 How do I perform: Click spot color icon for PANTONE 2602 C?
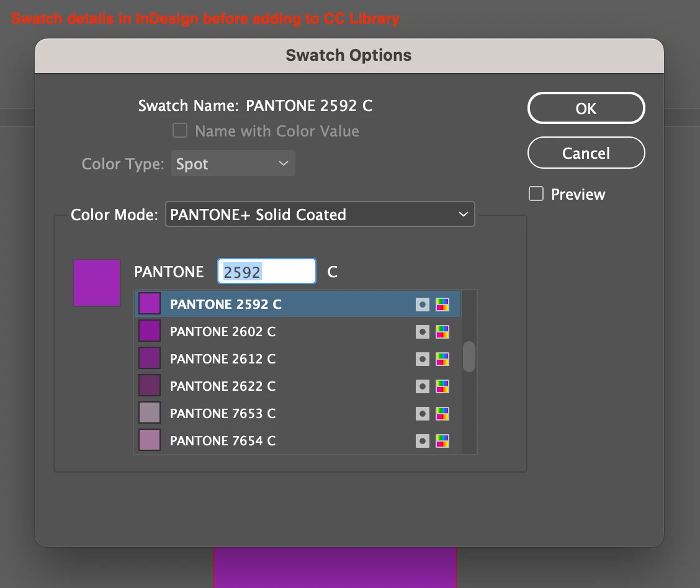pyautogui.click(x=423, y=332)
